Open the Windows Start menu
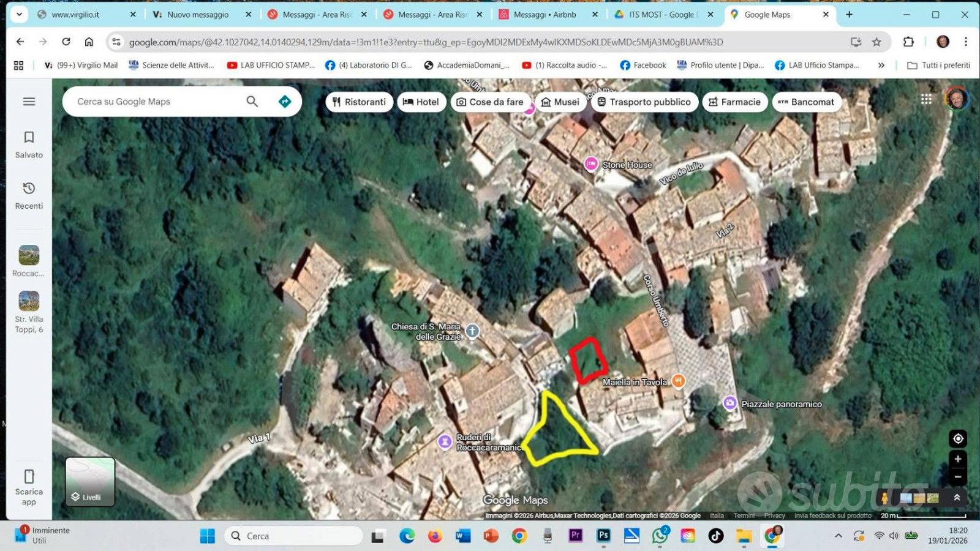 208,536
